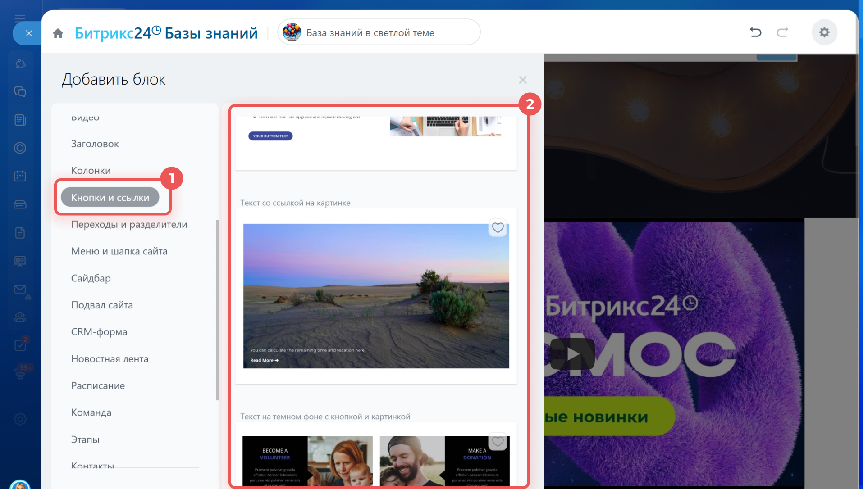Insert desert landscape block thumbnail
868x489 pixels.
pos(376,296)
